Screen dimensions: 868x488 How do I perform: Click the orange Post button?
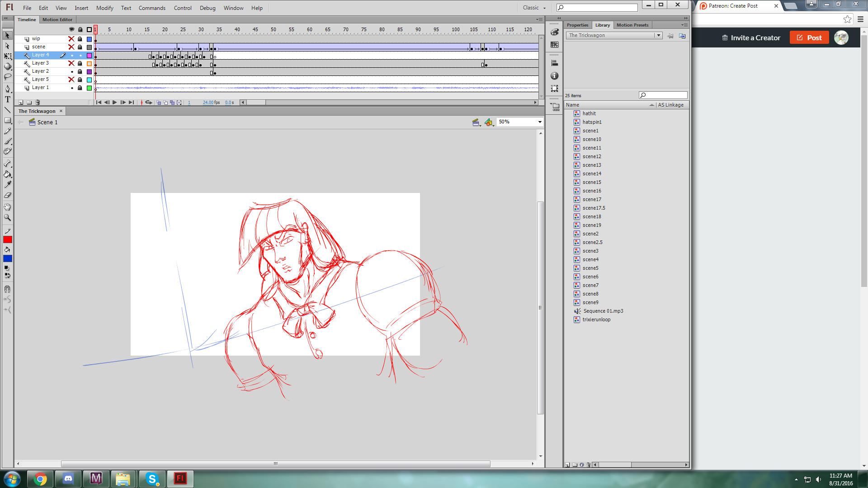click(x=809, y=38)
